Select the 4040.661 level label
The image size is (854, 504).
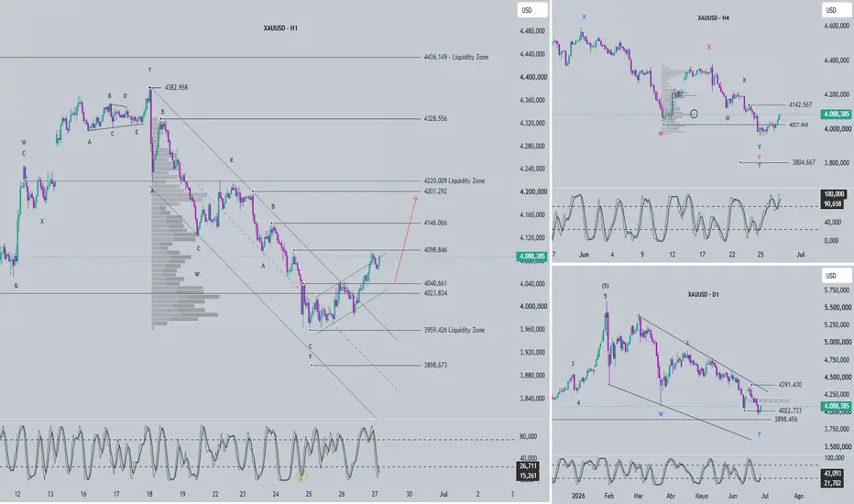[435, 283]
